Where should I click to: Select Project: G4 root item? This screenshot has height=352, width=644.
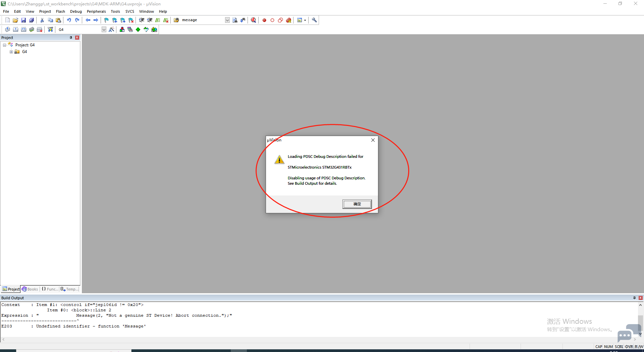pos(25,45)
